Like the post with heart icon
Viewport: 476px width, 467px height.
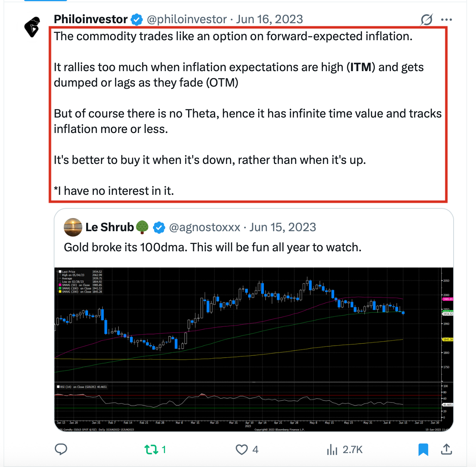[242, 449]
